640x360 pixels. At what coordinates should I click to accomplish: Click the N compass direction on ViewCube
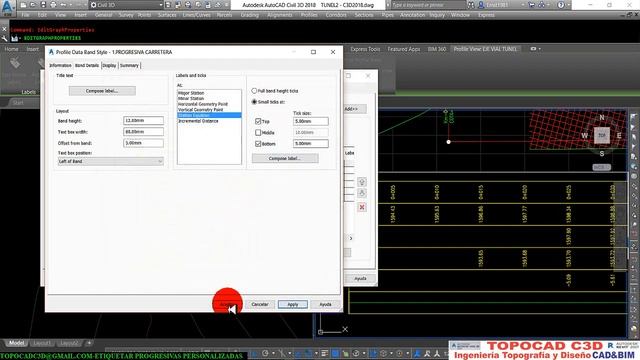(602, 118)
